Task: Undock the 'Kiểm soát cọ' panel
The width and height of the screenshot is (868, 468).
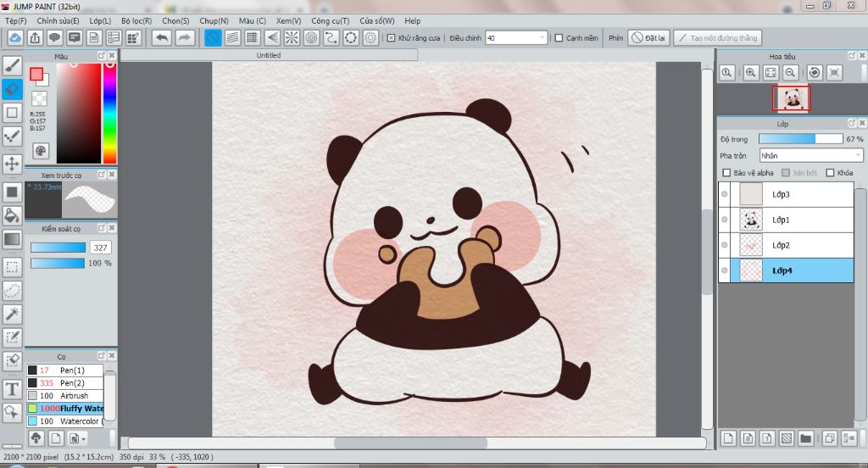Action: coord(102,228)
